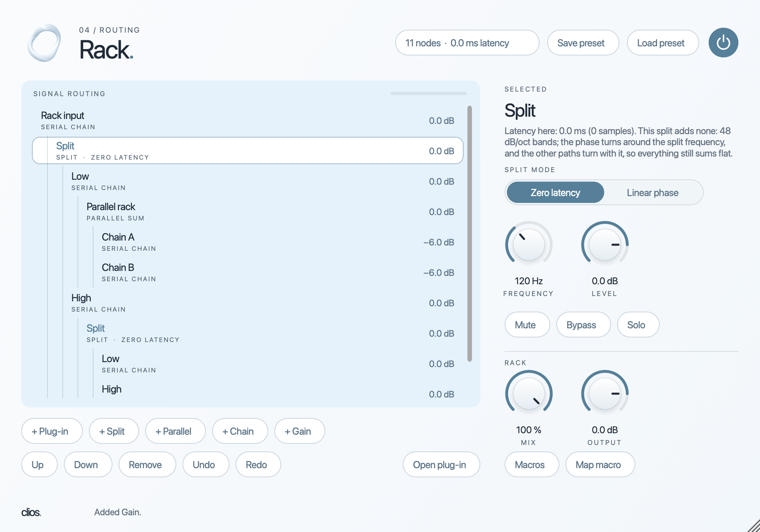Add a Split node
The height and width of the screenshot is (532, 760).
point(114,431)
